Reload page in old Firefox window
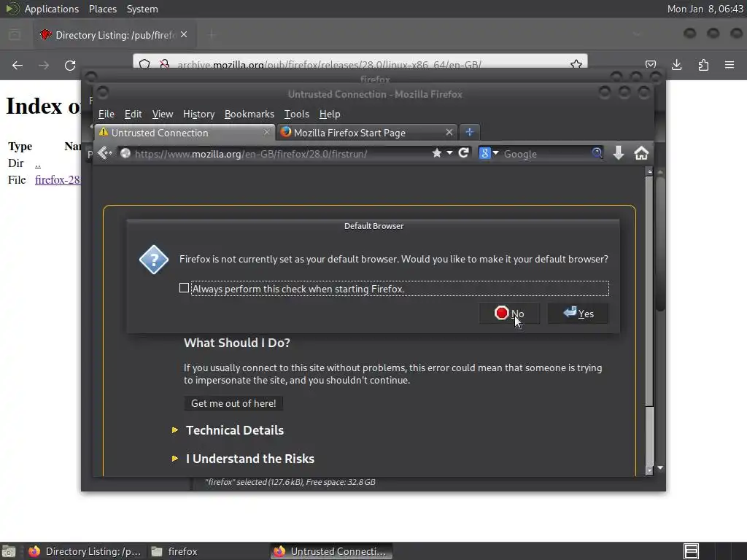Screen dimensions: 747x560 [463, 153]
